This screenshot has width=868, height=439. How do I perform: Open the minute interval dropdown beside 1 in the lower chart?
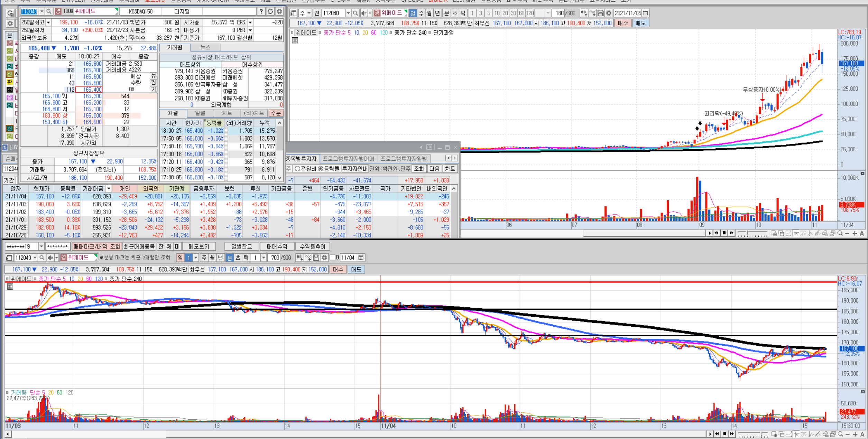click(x=264, y=258)
